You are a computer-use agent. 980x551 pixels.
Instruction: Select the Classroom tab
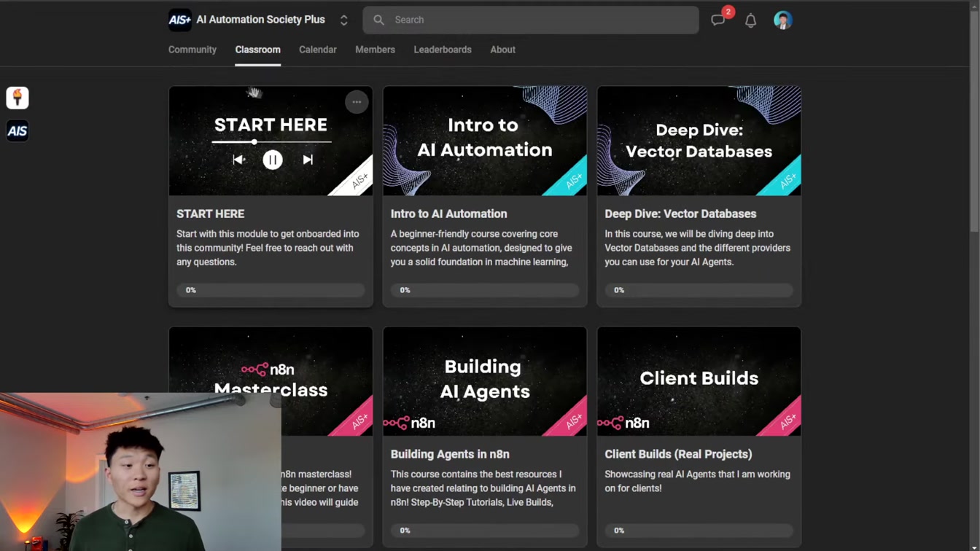pos(257,50)
